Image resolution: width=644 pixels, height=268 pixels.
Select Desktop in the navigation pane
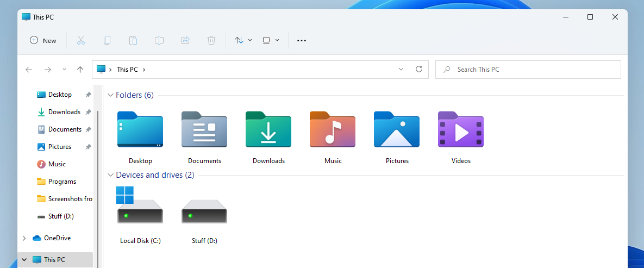(60, 95)
